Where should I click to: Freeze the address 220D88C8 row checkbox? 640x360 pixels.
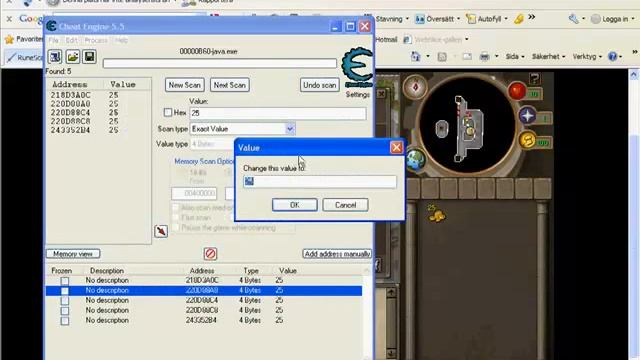click(64, 311)
